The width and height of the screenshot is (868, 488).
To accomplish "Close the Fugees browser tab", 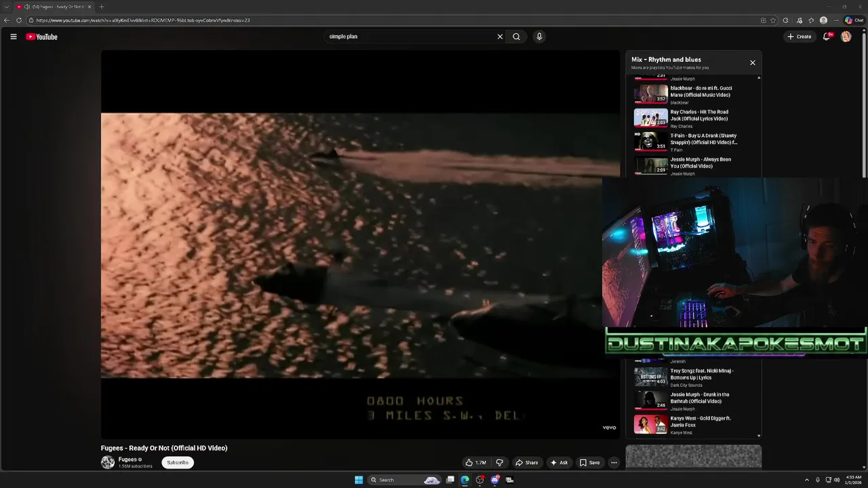I will click(x=89, y=7).
